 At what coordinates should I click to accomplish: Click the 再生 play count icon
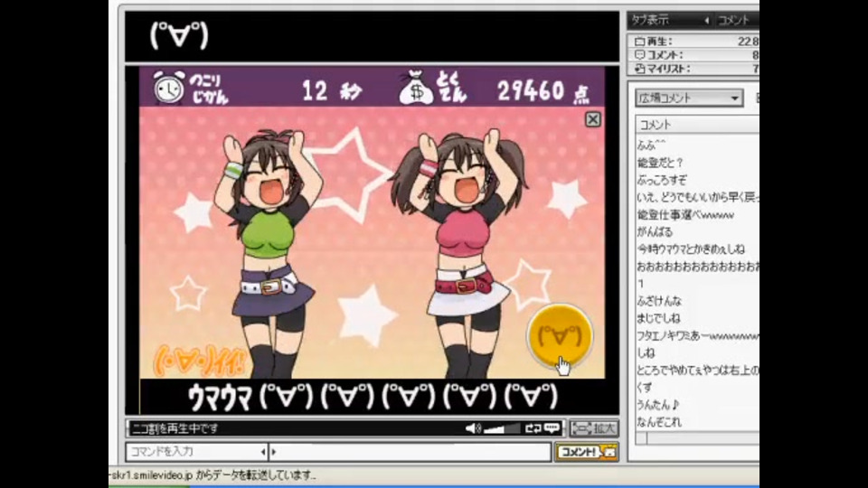pyautogui.click(x=640, y=42)
